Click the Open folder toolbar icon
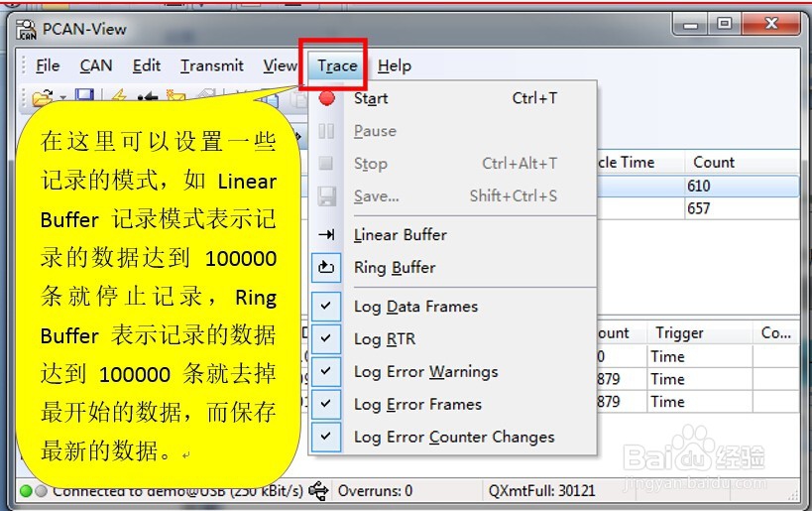812x511 pixels. [x=43, y=97]
